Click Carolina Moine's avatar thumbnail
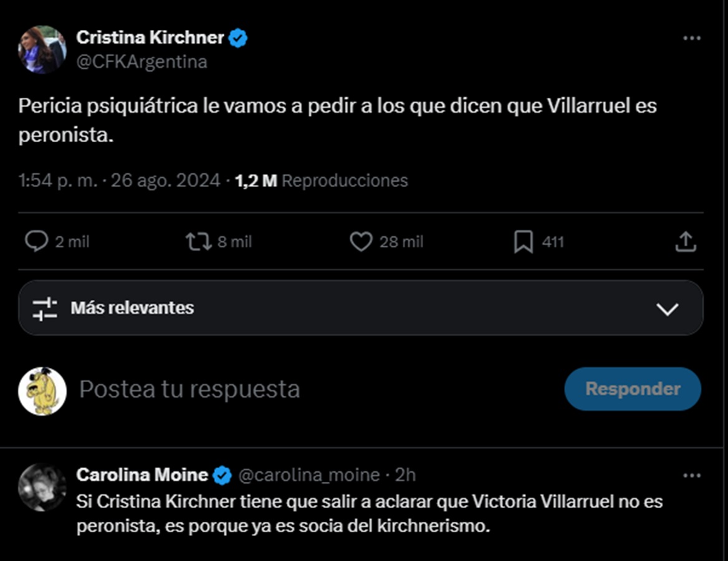The height and width of the screenshot is (561, 728). (42, 487)
